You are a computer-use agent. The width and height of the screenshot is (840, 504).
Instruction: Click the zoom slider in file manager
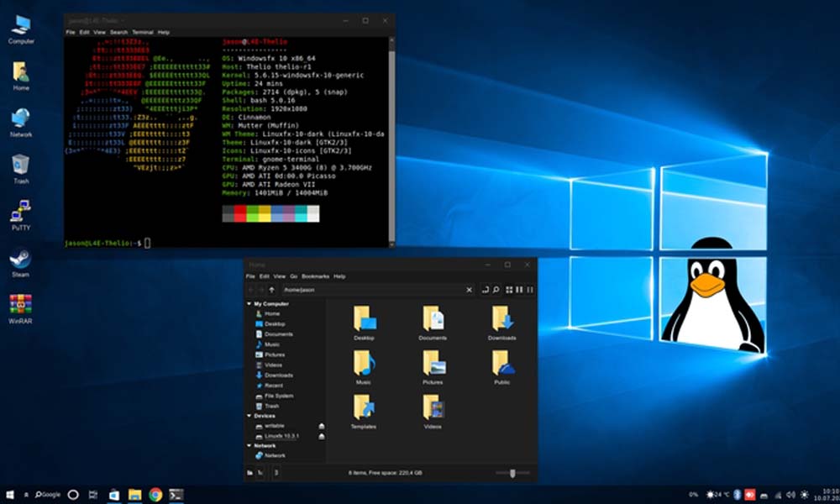pyautogui.click(x=512, y=474)
